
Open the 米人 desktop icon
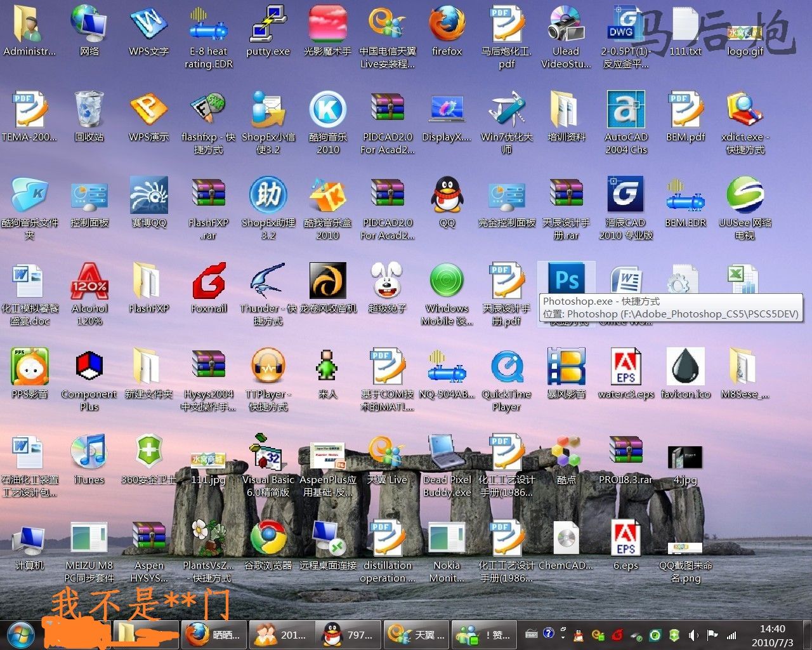(x=328, y=366)
